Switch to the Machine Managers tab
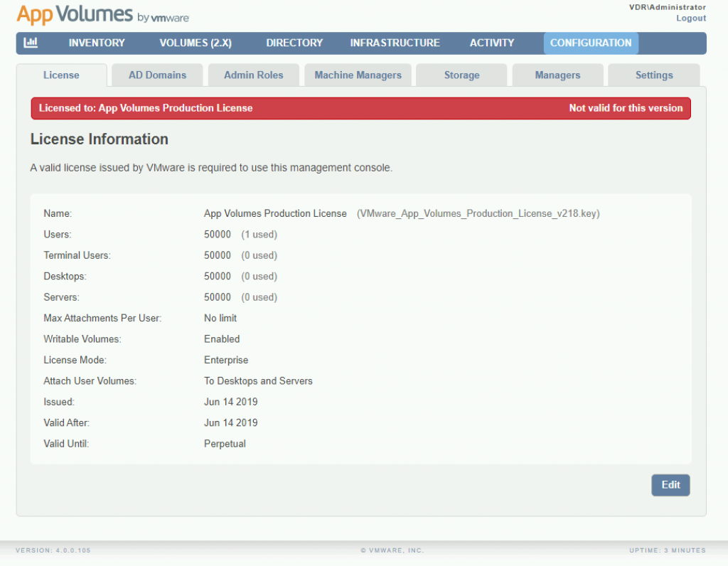This screenshot has height=566, width=728. tap(358, 75)
